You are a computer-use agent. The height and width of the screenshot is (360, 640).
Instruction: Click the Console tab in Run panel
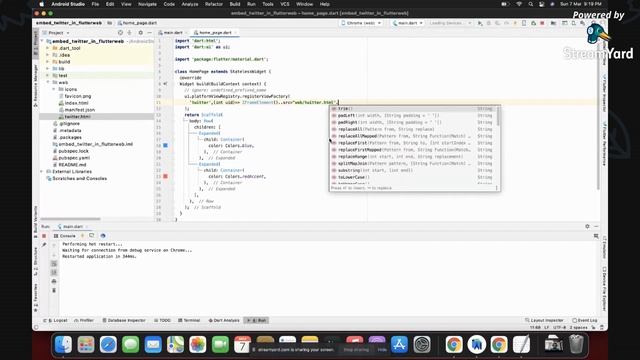(x=65, y=236)
